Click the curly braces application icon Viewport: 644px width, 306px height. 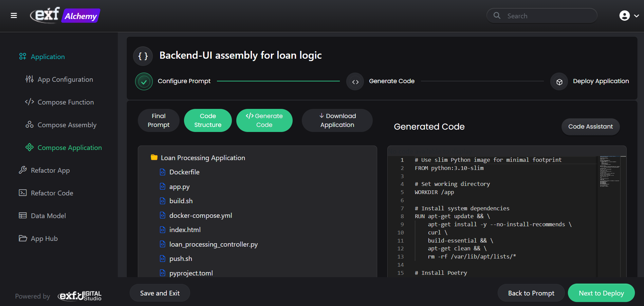point(143,56)
